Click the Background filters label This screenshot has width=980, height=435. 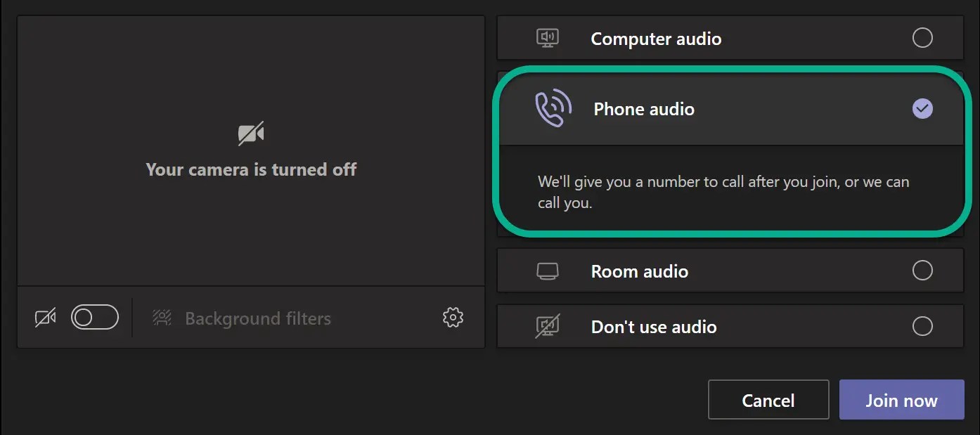(x=257, y=318)
